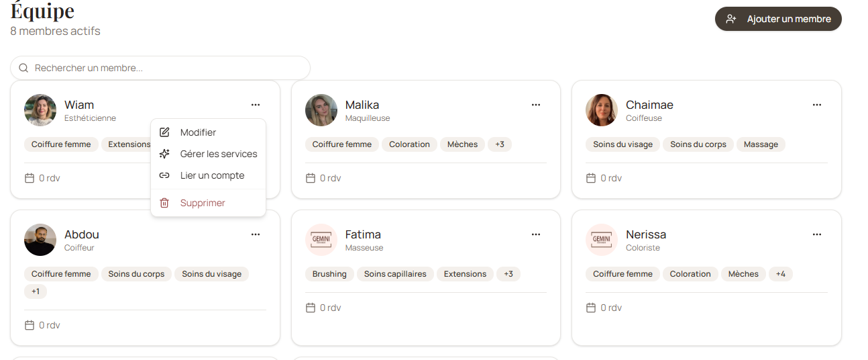Click the calendar icon on Malika's card
The height and width of the screenshot is (360, 868).
311,178
